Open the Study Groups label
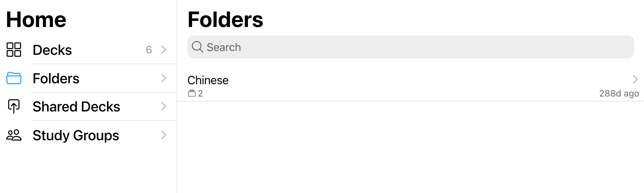 pos(76,136)
